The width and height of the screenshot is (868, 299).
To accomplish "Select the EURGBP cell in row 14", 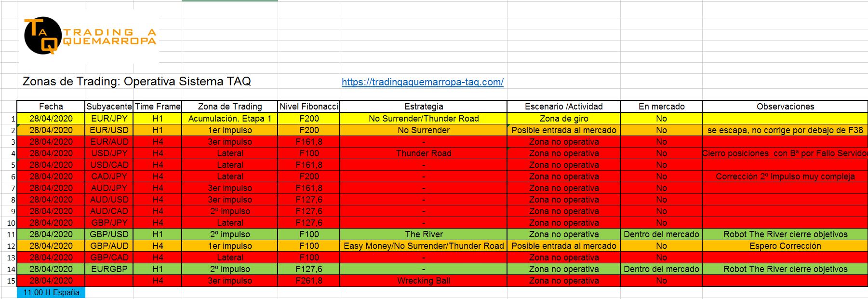I will (x=109, y=269).
